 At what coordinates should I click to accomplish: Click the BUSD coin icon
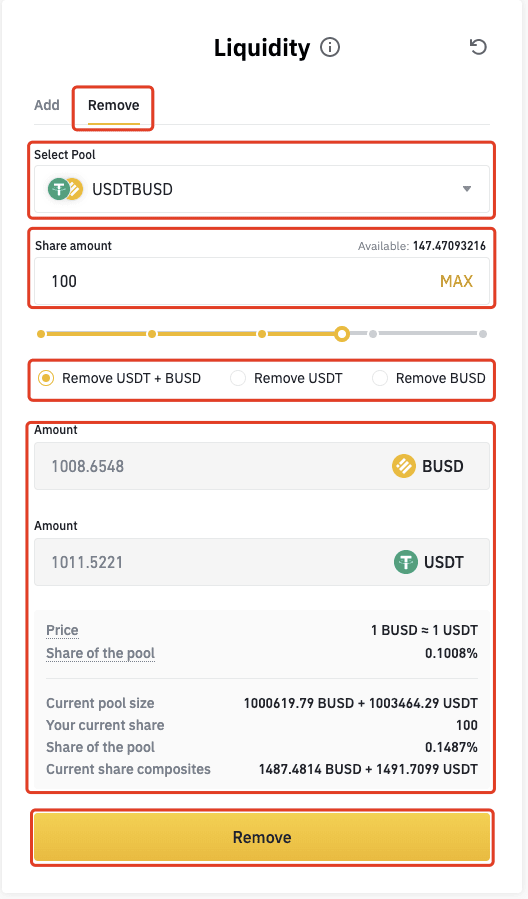[x=404, y=466]
